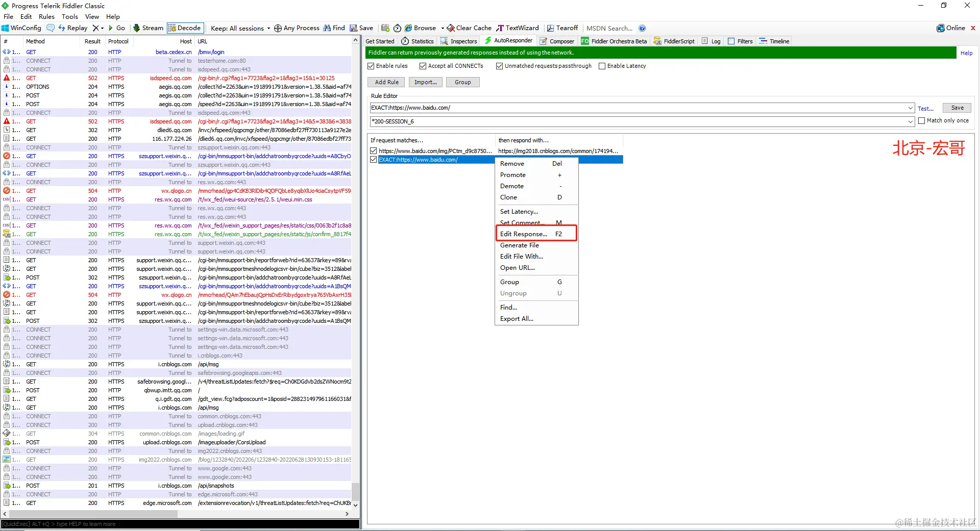Screen dimensions: 980x531
Task: Click the comment speech-bubble toolbar icon
Action: point(50,28)
